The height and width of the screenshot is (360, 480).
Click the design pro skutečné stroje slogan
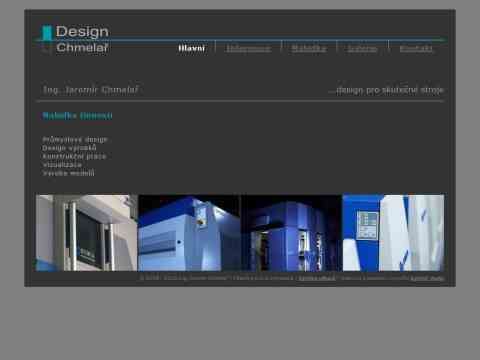386,90
